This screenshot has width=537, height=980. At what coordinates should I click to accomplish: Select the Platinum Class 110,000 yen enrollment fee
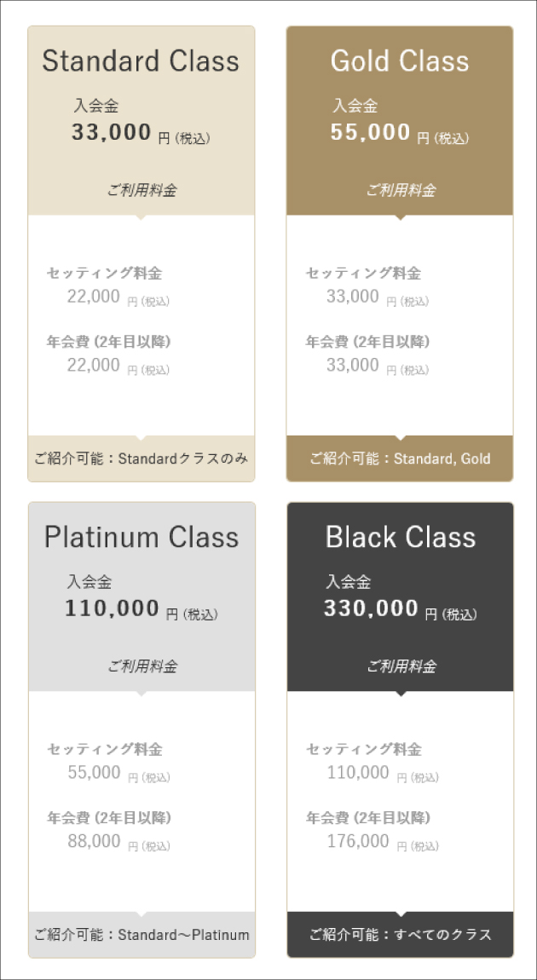click(113, 608)
